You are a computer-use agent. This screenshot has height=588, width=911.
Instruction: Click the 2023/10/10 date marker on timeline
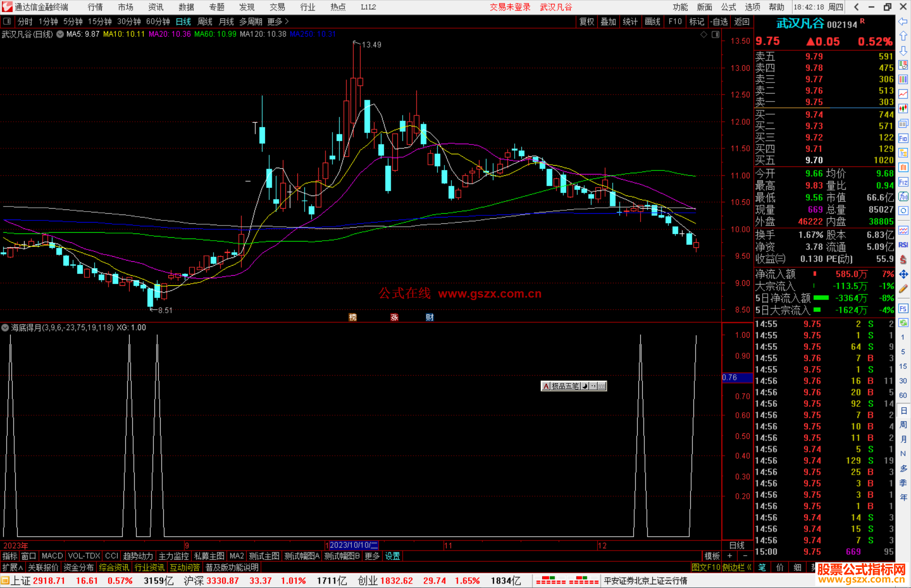(353, 545)
